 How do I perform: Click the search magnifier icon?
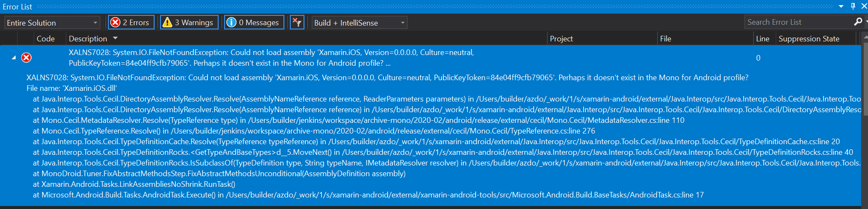(x=857, y=22)
